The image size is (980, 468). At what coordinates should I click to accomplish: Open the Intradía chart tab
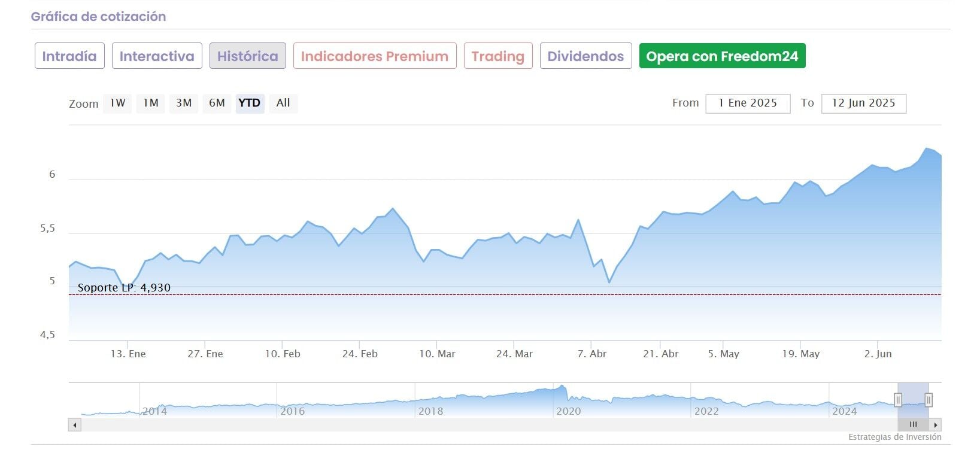coord(69,56)
